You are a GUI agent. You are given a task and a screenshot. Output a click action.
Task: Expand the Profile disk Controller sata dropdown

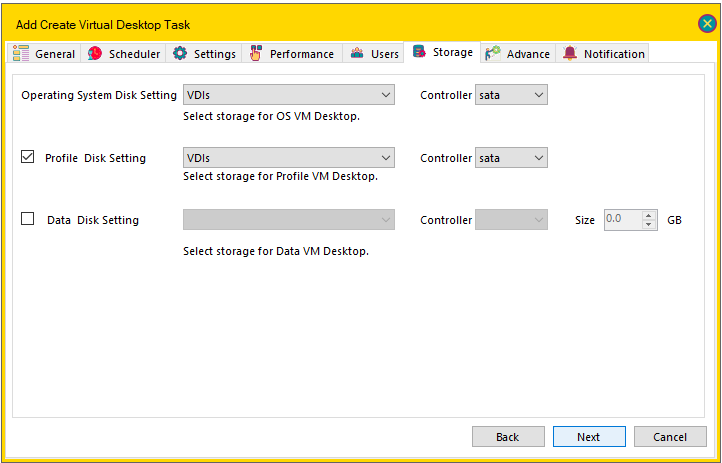(511, 158)
